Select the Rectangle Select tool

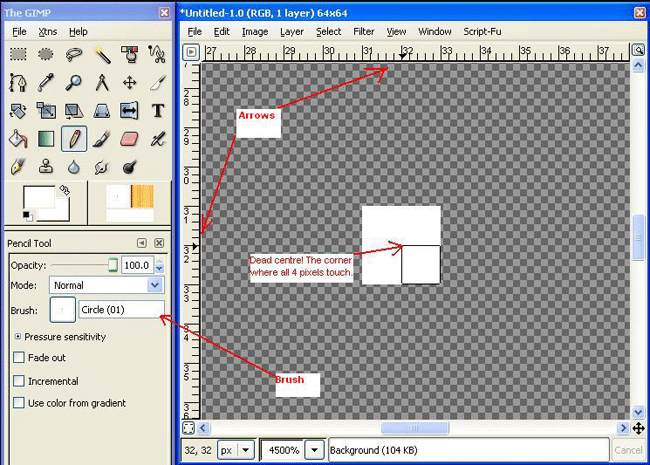point(18,54)
